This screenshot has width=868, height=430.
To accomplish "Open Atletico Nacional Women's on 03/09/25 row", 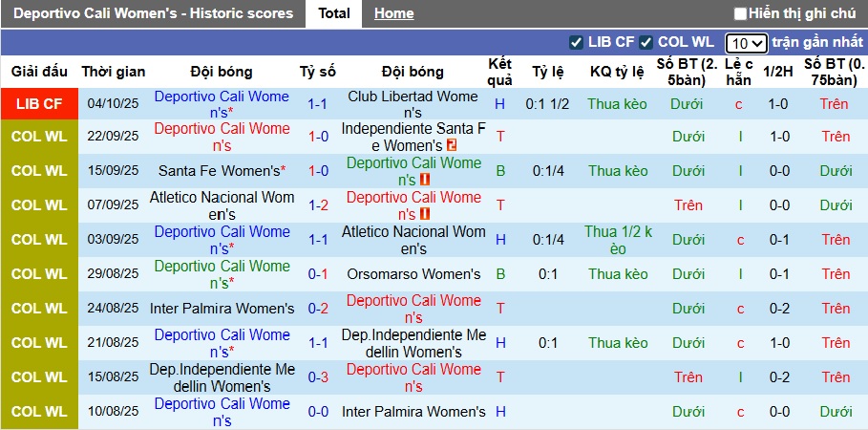I will [413, 240].
